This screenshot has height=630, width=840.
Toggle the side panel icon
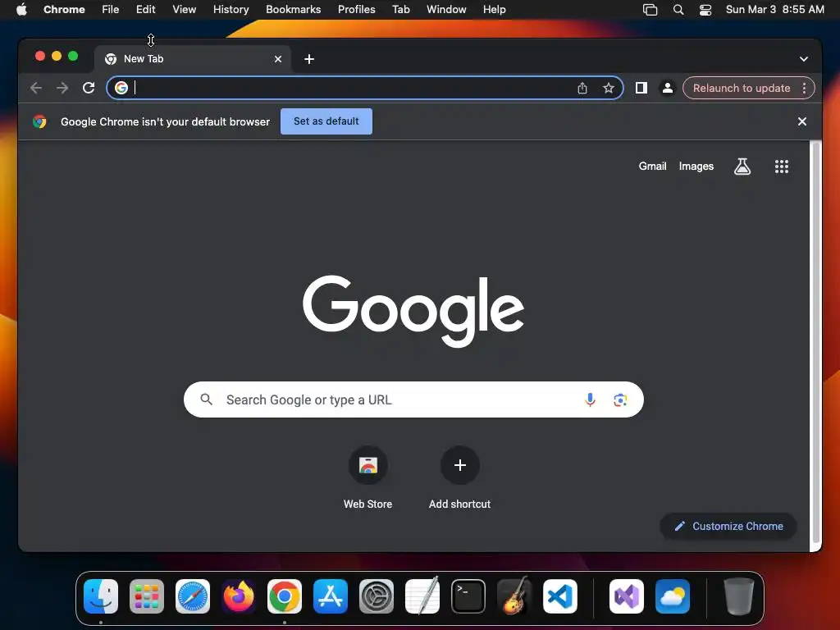(641, 88)
